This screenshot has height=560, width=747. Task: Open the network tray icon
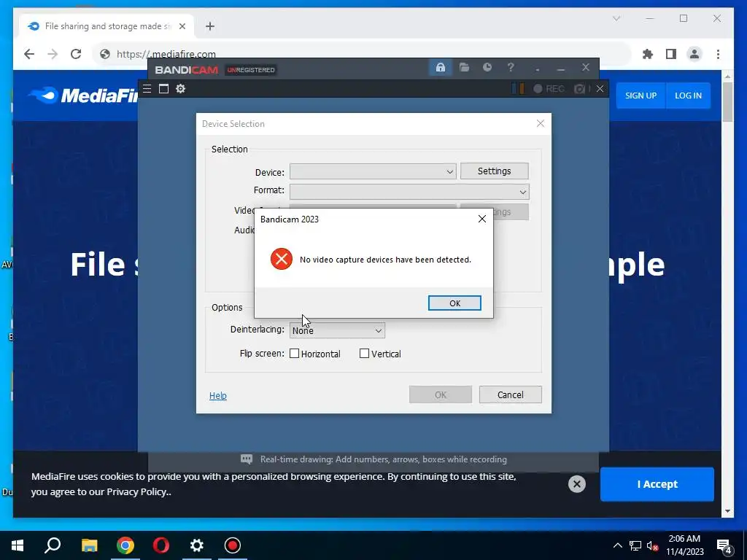click(x=635, y=545)
